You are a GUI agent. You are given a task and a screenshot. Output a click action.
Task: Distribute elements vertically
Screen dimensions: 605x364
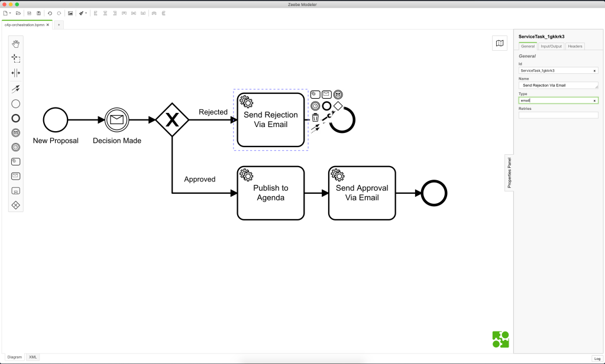(x=164, y=13)
